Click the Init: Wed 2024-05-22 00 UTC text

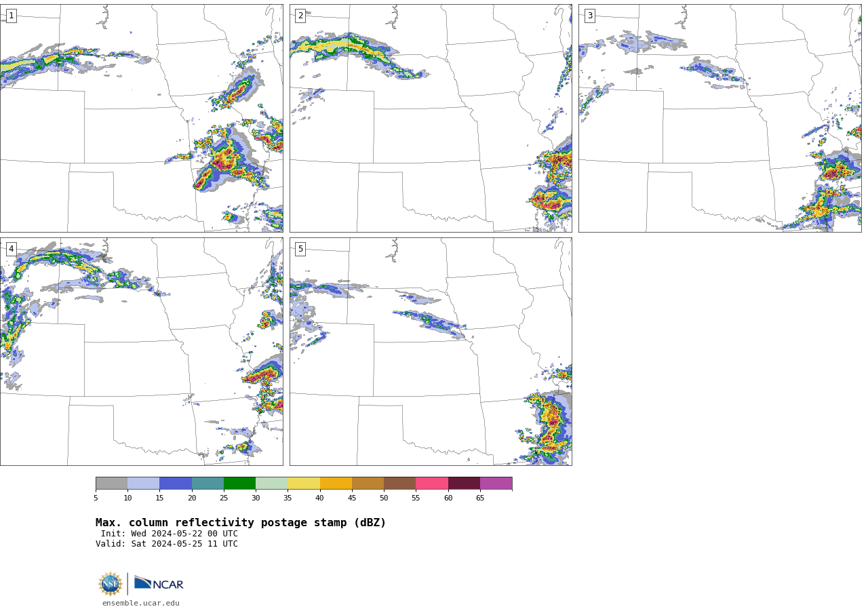(170, 534)
